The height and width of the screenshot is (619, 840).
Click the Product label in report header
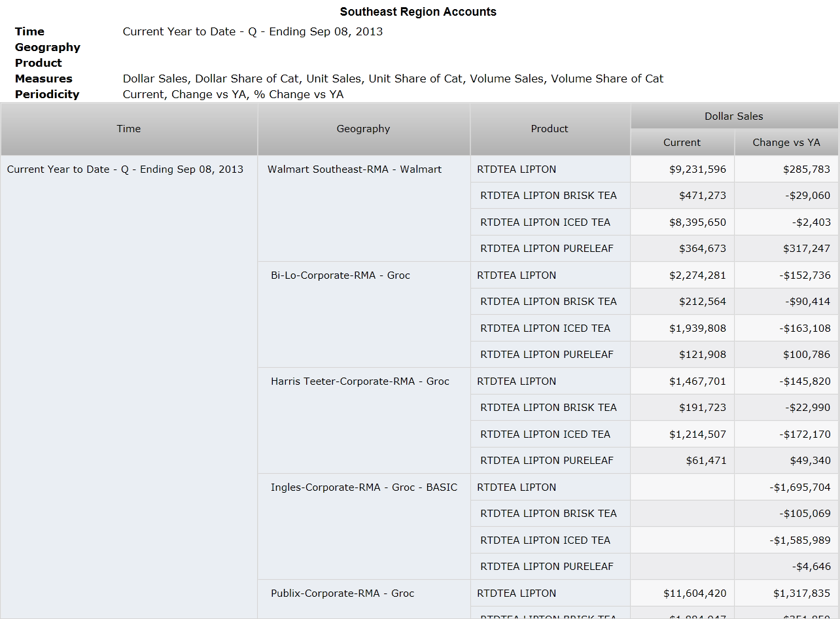click(39, 63)
